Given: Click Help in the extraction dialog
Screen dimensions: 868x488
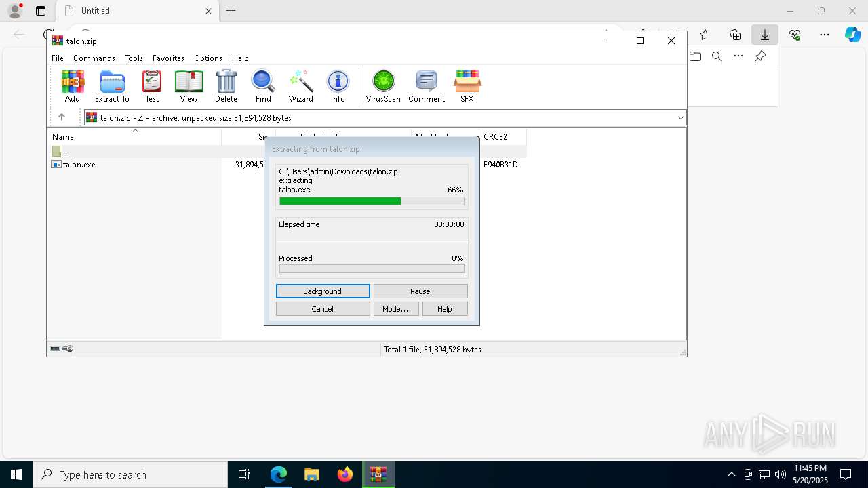Looking at the screenshot, I should coord(445,309).
